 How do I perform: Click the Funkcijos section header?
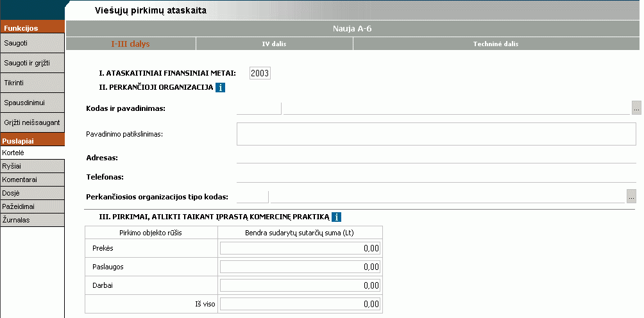33,28
